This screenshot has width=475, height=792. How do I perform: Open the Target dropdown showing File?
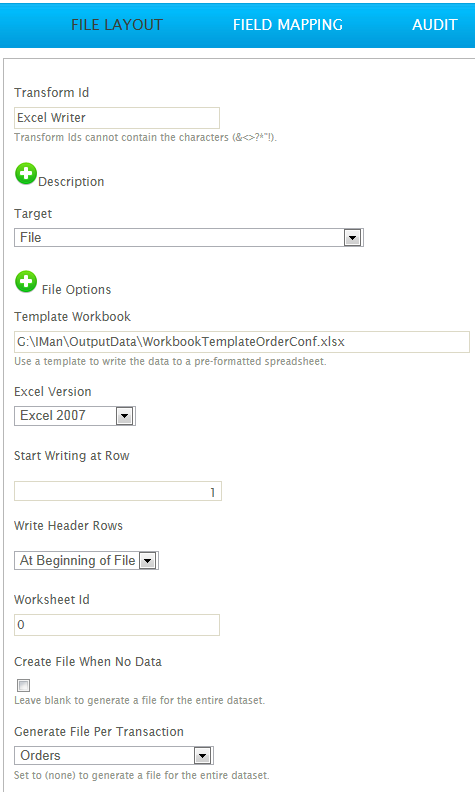click(x=188, y=237)
